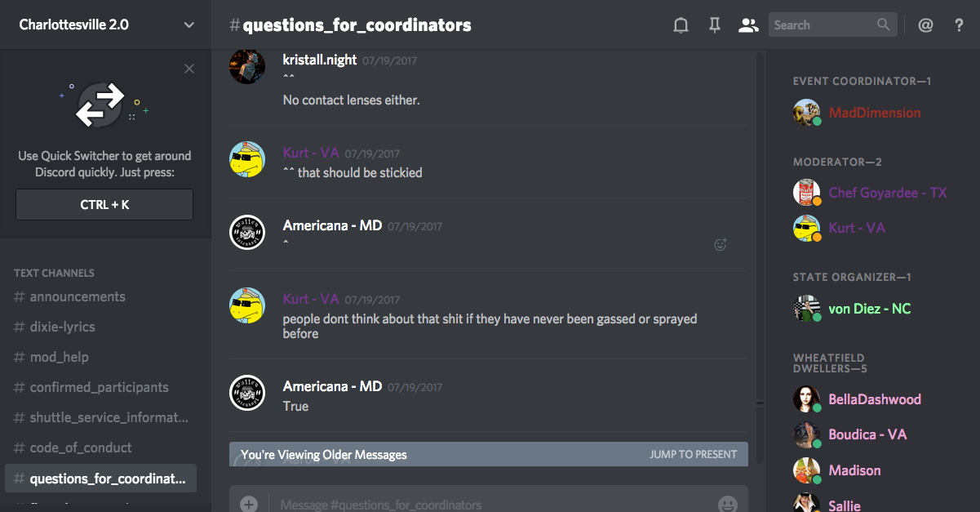Toggle the member list icon
Image resolution: width=980 pixels, height=512 pixels.
point(747,25)
